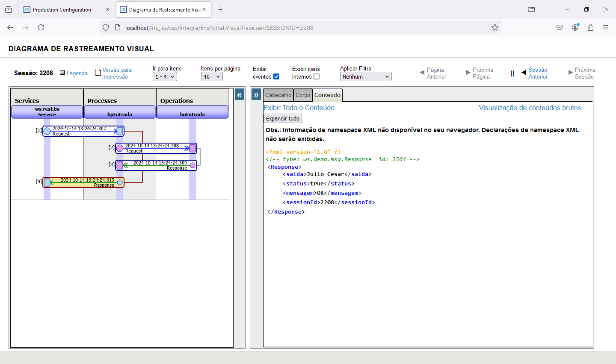
Task: Toggle the Versão para Impressão checkbox
Action: click(98, 72)
